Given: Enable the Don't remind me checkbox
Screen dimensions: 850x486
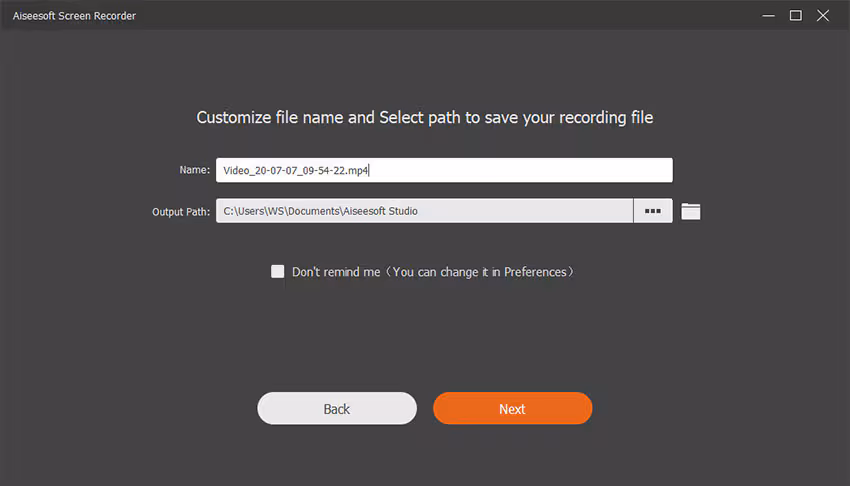Looking at the screenshot, I should coord(278,271).
